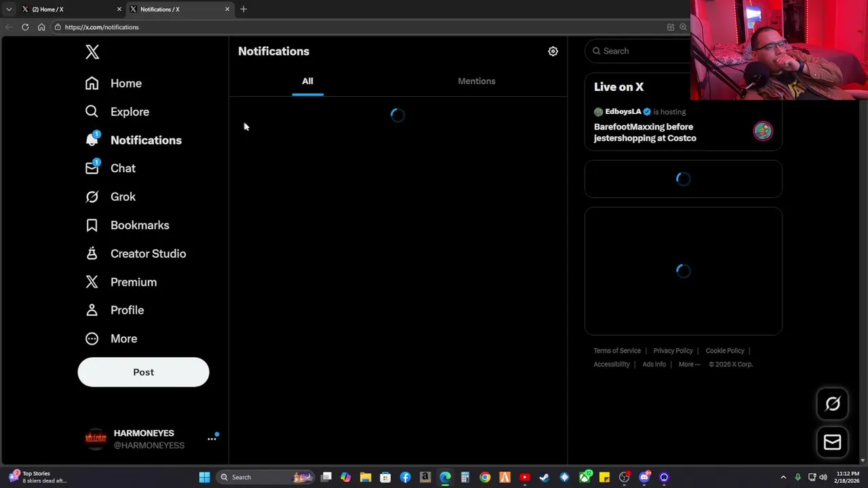Image resolution: width=868 pixels, height=488 pixels.
Task: Open Terms of Service link
Action: (617, 351)
